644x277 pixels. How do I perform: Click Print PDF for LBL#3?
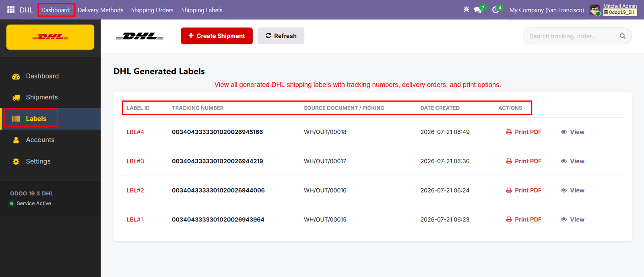tap(524, 161)
